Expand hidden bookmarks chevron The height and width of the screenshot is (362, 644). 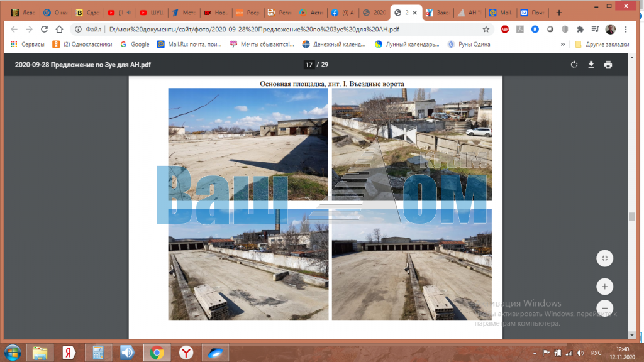pos(562,45)
